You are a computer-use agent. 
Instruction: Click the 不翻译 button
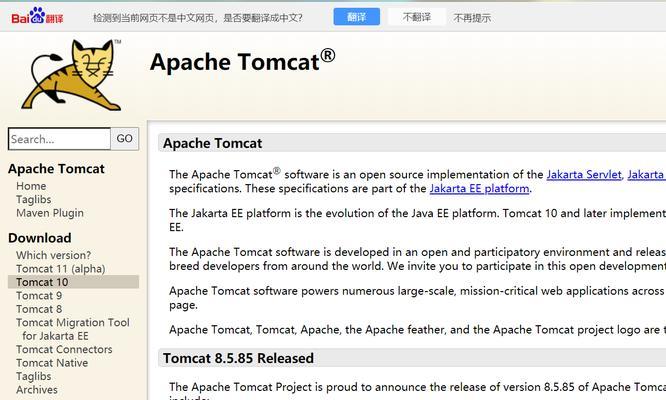point(417,17)
